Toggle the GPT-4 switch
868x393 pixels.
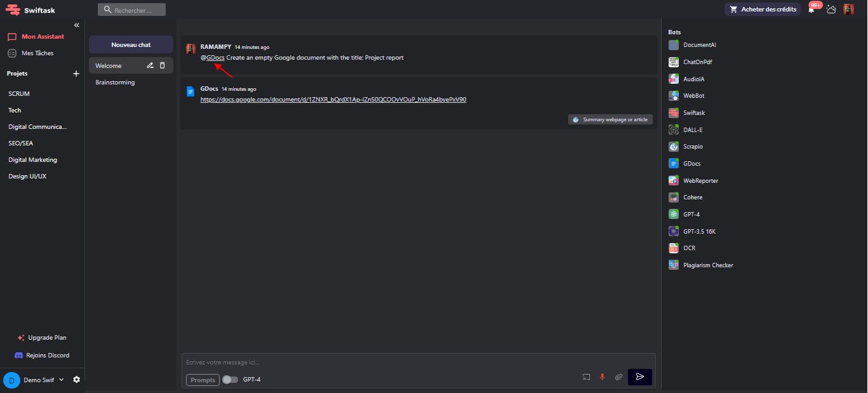(x=230, y=380)
